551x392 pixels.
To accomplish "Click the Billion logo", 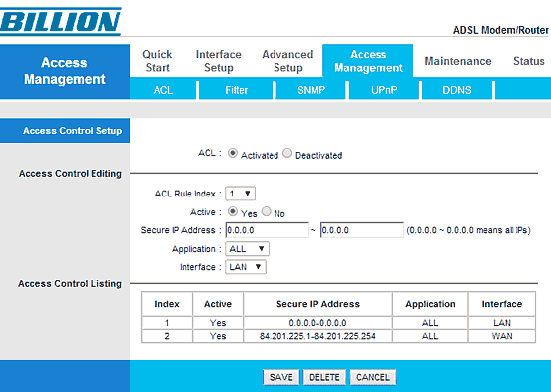I will click(x=61, y=21).
